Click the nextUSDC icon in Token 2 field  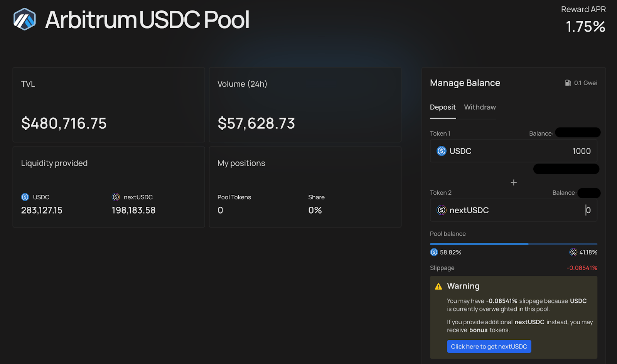[442, 210]
